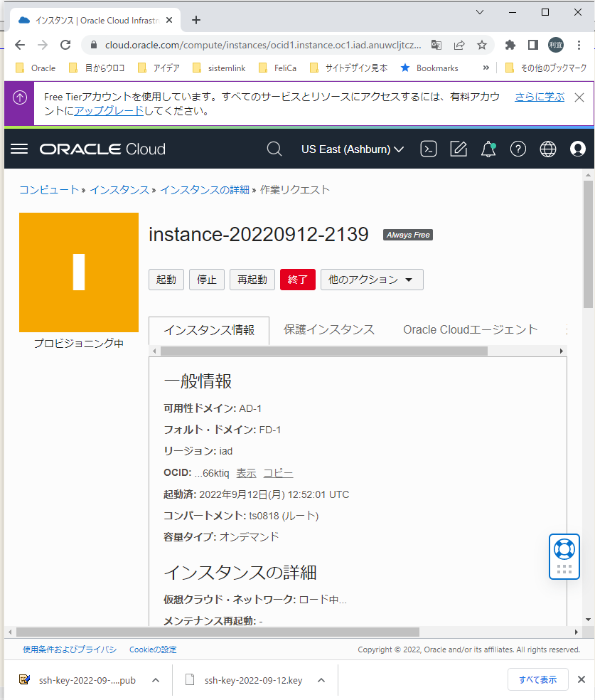Click the browser forward arrow
The image size is (595, 700).
pyautogui.click(x=43, y=45)
